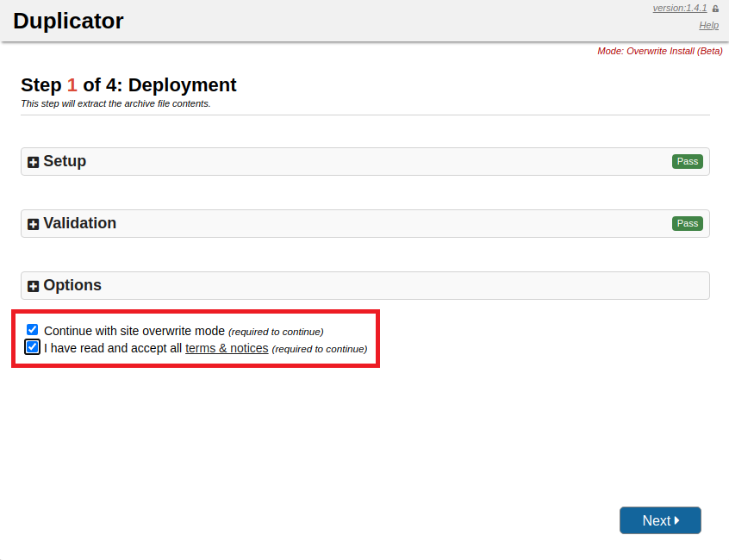Open the terms & notices link
This screenshot has width=729, height=560.
(227, 348)
